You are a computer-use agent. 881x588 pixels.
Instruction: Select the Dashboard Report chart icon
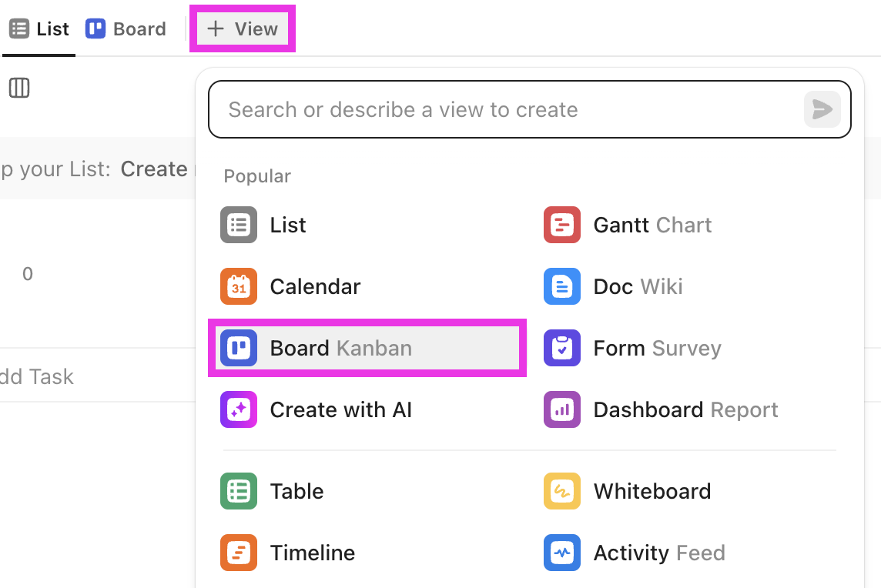point(562,409)
